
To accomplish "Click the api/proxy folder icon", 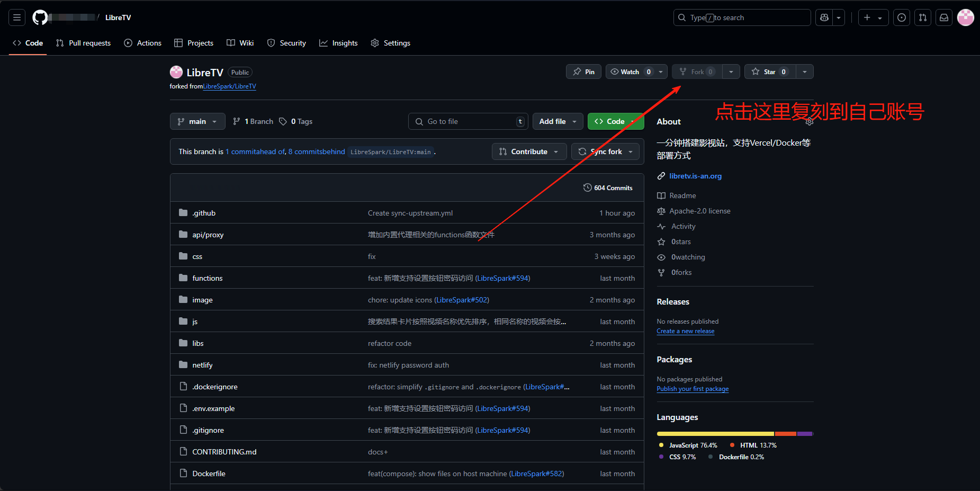I will click(183, 235).
